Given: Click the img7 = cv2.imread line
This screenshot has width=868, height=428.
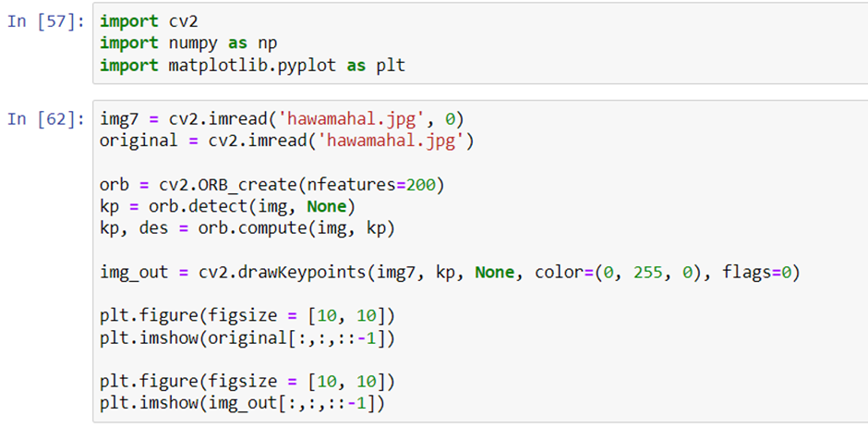Looking at the screenshot, I should point(282,118).
